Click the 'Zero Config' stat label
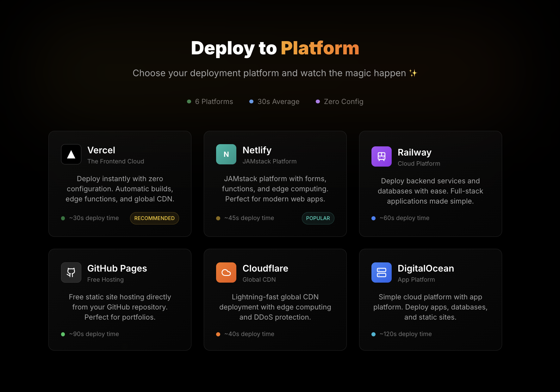The image size is (560, 392). coord(344,101)
